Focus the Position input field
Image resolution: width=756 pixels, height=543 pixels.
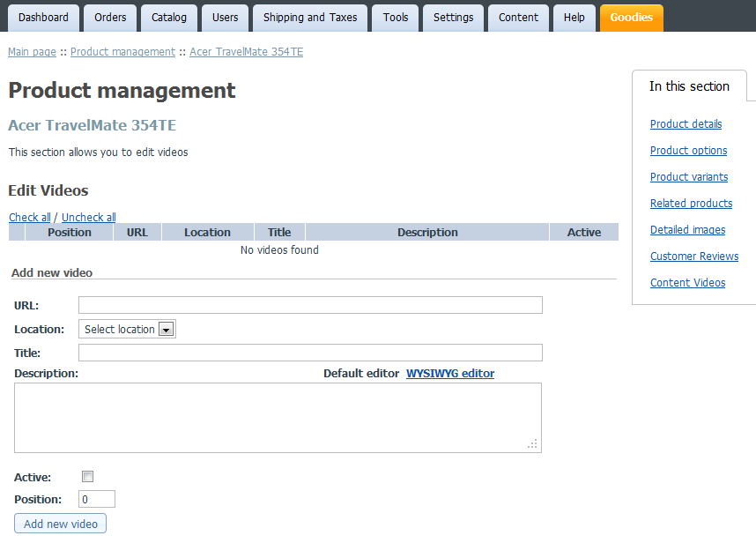[97, 499]
